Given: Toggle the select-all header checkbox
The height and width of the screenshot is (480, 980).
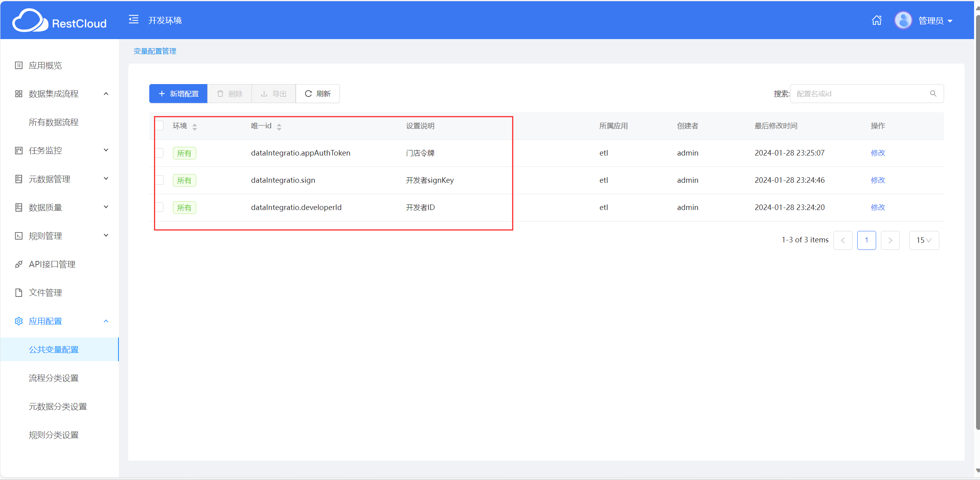Looking at the screenshot, I should (160, 126).
